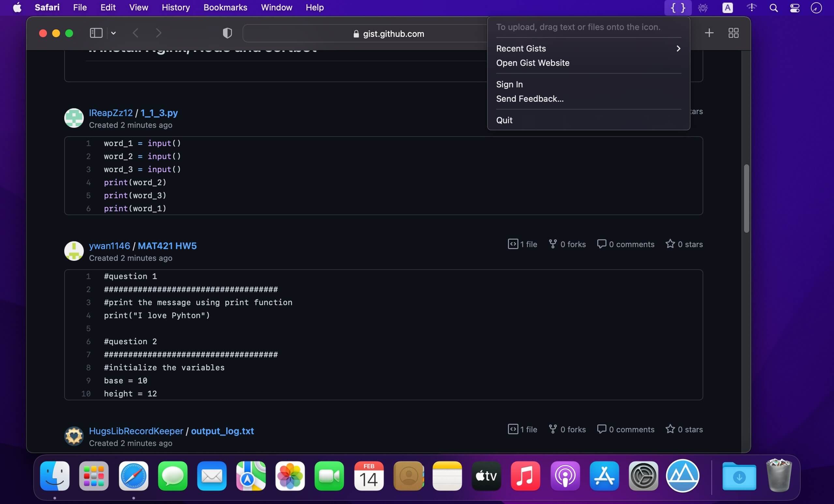Screen dimensions: 834x504
Task: Choose Send Feedback… in the menu
Action: point(588,99)
